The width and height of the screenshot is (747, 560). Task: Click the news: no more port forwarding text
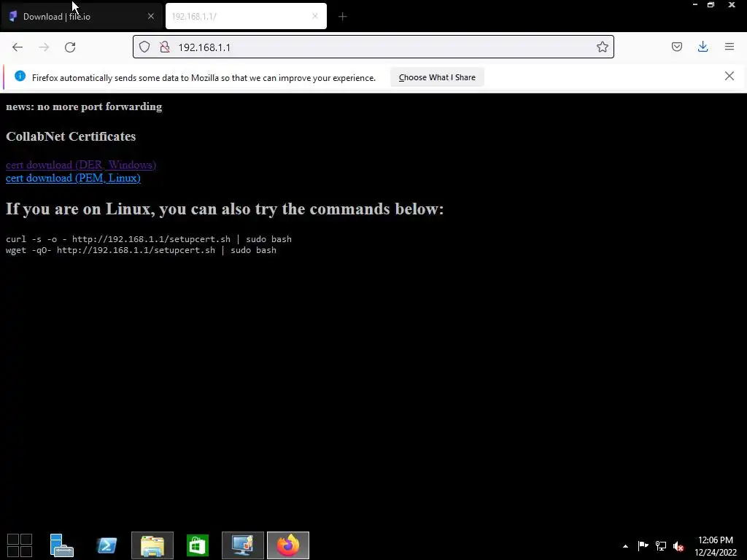[84, 106]
